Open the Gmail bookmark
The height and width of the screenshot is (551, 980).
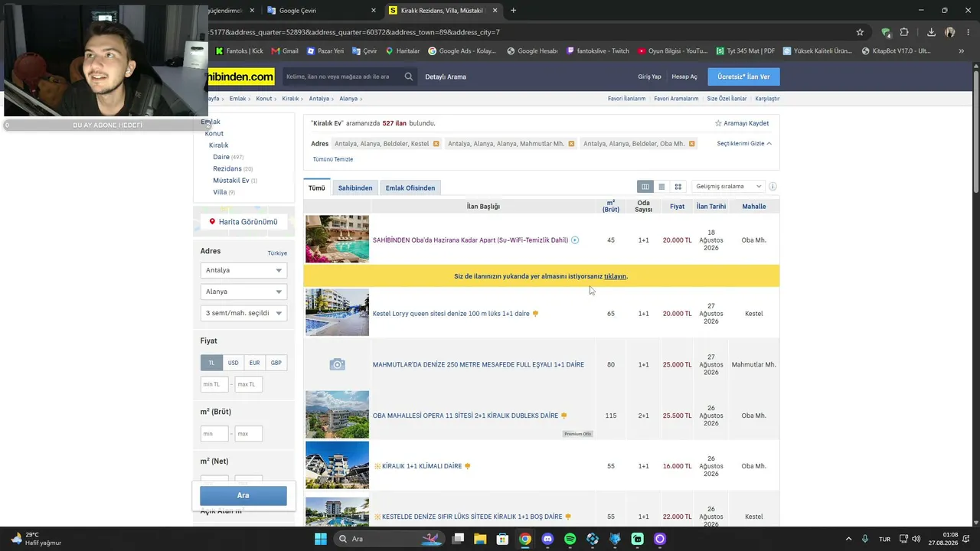click(285, 51)
